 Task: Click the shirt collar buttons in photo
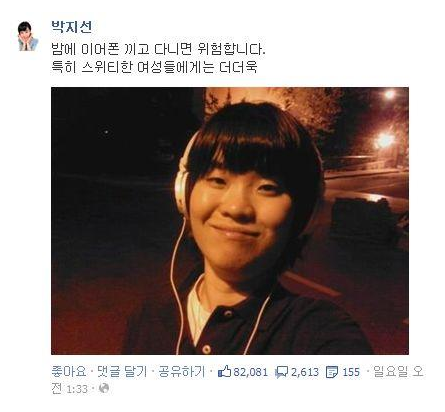click(217, 330)
